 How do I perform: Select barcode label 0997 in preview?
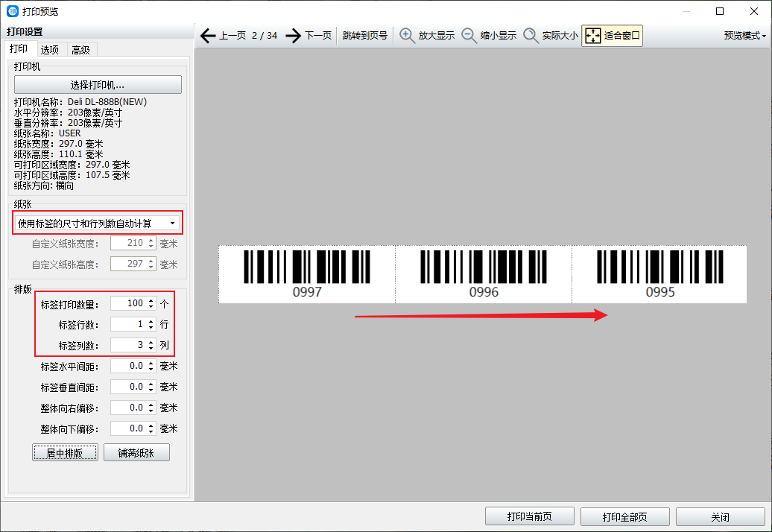click(x=307, y=274)
